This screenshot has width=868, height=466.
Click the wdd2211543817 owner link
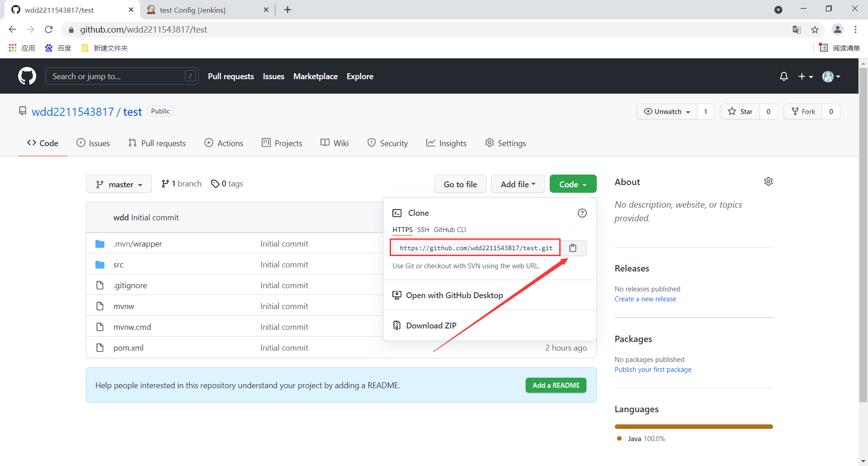(73, 112)
